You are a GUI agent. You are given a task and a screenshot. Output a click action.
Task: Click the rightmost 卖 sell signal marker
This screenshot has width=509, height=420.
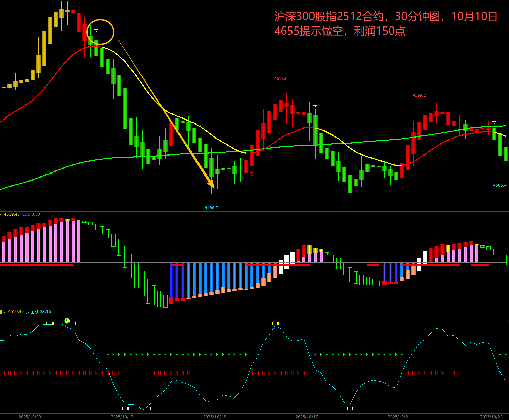click(x=494, y=122)
